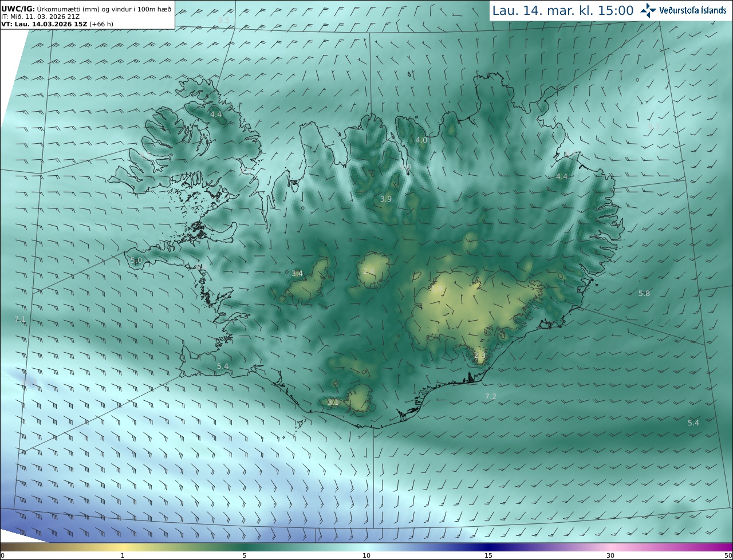Click the color scale tick label 1
The height and width of the screenshot is (560, 733).
coord(122,555)
